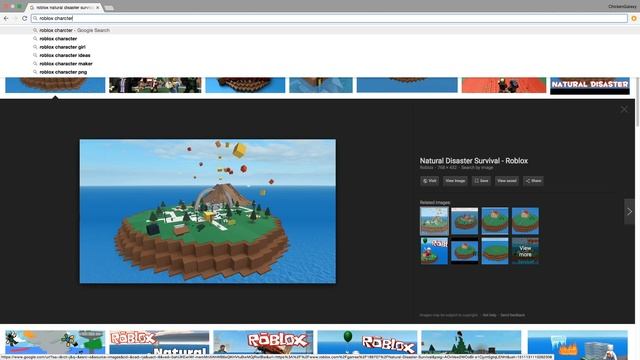Open third related image in top row
The width and height of the screenshot is (640, 360).
[495, 221]
